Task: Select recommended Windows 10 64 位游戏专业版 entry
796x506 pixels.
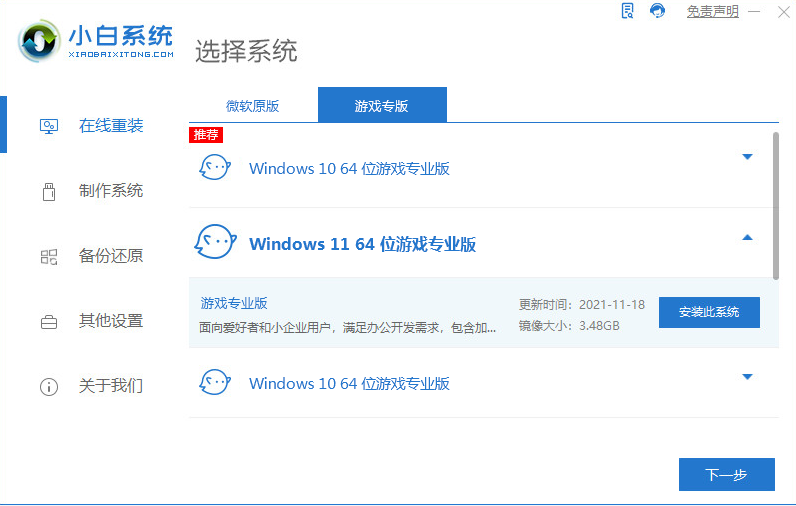Action: (349, 168)
